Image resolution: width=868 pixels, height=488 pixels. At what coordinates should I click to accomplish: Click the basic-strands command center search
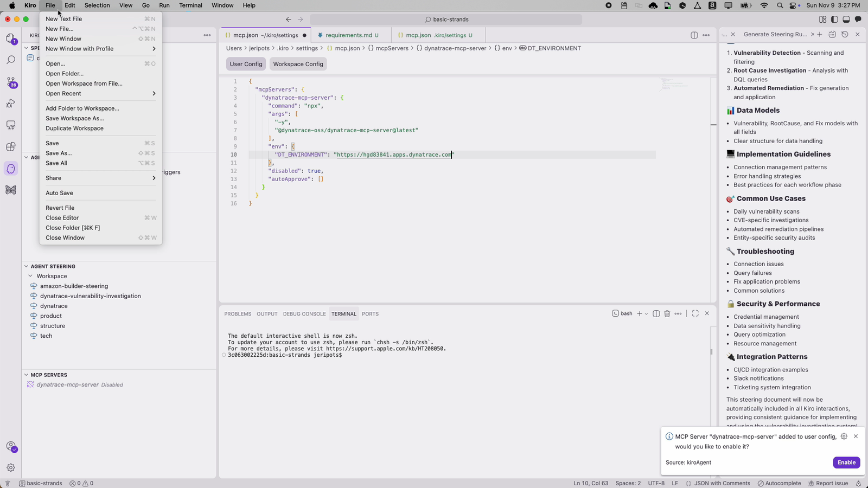[446, 20]
